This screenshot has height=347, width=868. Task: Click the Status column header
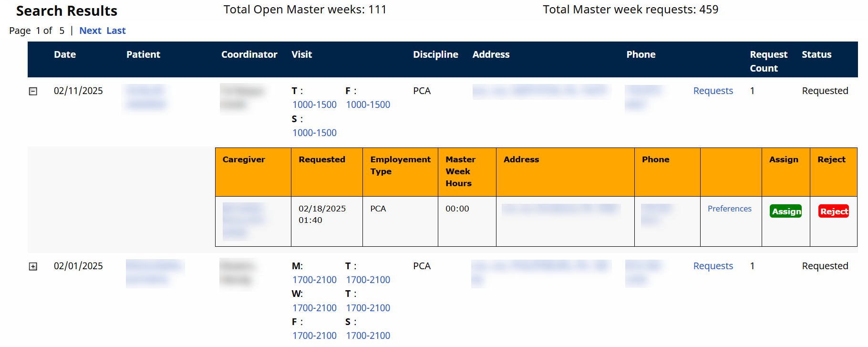(816, 54)
